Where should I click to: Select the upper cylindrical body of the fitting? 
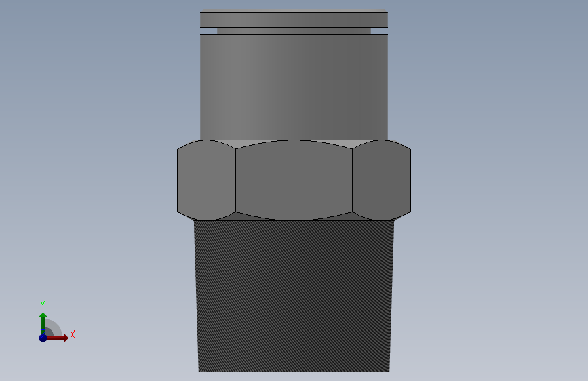tap(294, 87)
